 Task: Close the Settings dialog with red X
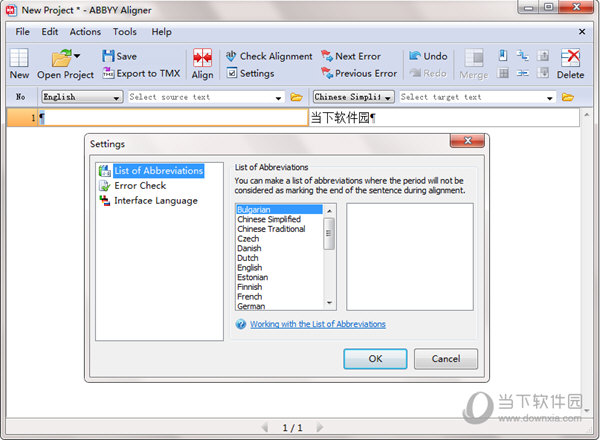coord(467,140)
